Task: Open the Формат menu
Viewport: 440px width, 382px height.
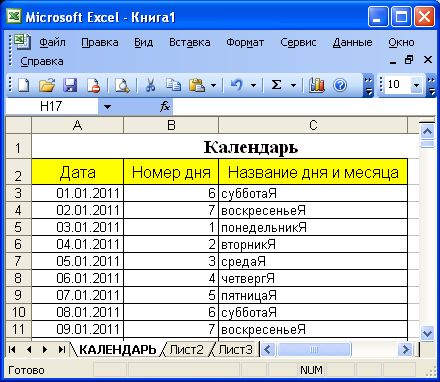Action: coord(245,42)
